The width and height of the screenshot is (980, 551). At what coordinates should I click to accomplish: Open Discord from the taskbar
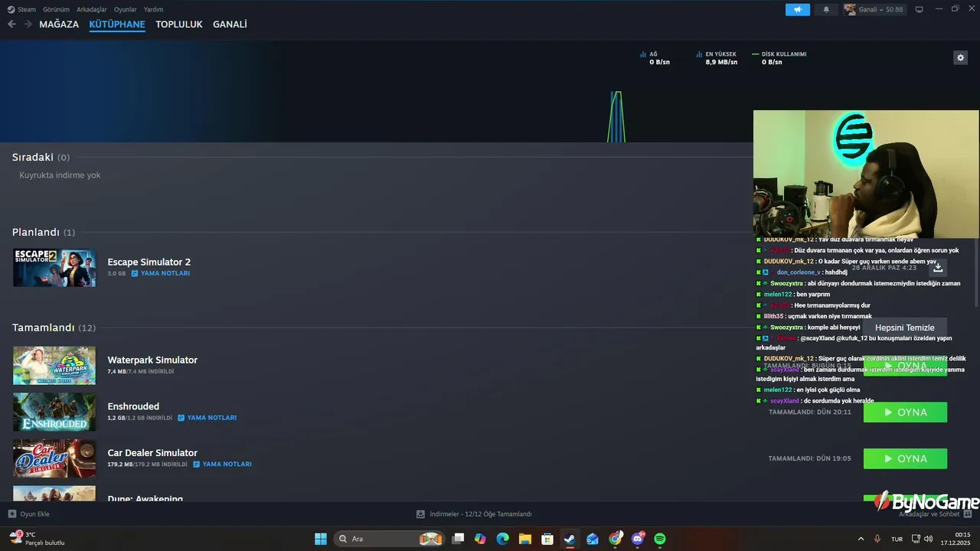(638, 539)
